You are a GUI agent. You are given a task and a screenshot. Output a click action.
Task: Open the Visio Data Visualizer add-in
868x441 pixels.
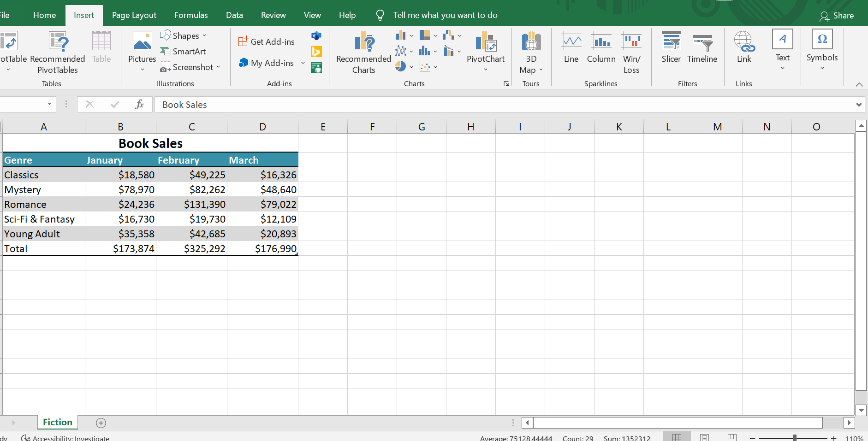(x=316, y=35)
